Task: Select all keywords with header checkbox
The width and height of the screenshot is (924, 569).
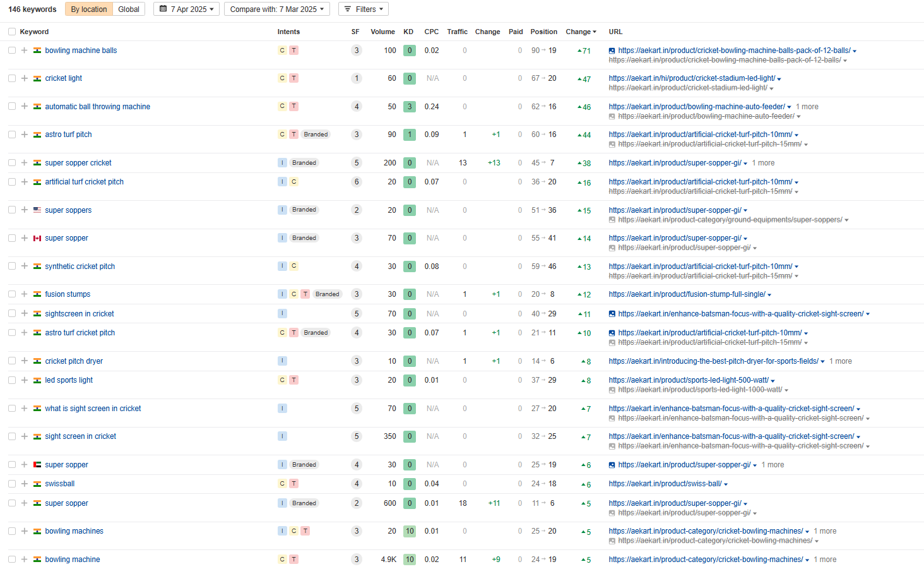Action: click(x=12, y=32)
